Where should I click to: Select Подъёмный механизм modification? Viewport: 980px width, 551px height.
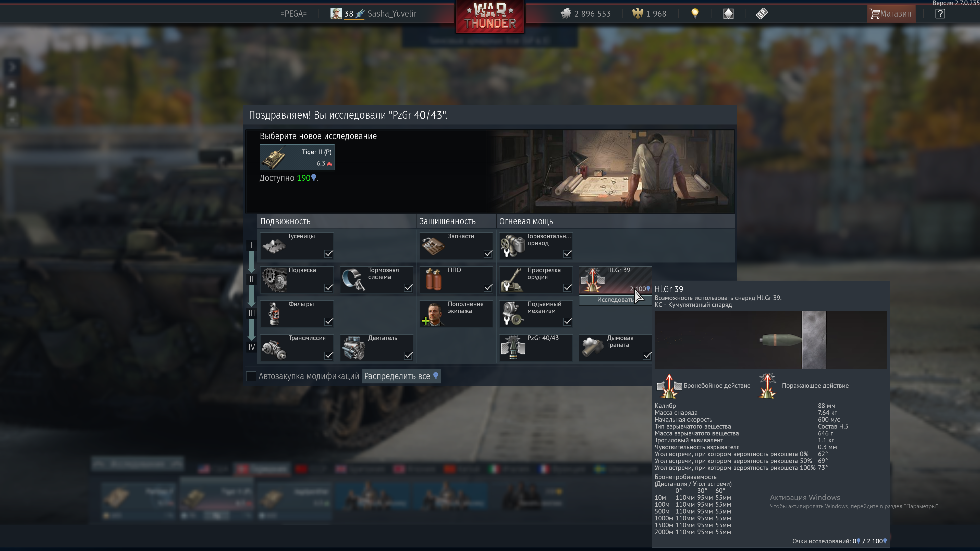536,314
